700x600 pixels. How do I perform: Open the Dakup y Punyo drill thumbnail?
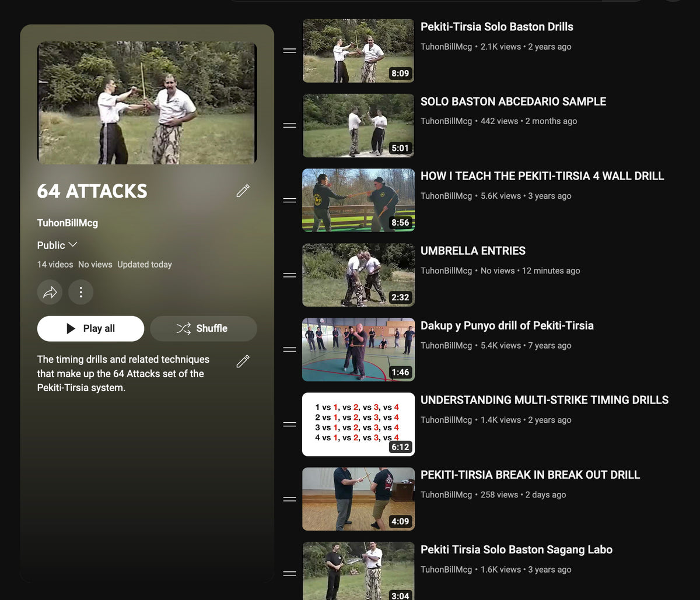358,350
